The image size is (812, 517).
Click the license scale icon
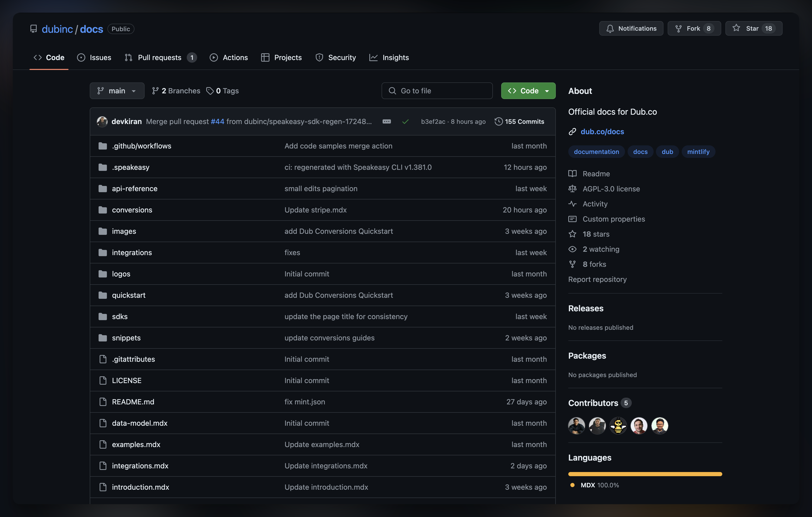[x=572, y=189]
